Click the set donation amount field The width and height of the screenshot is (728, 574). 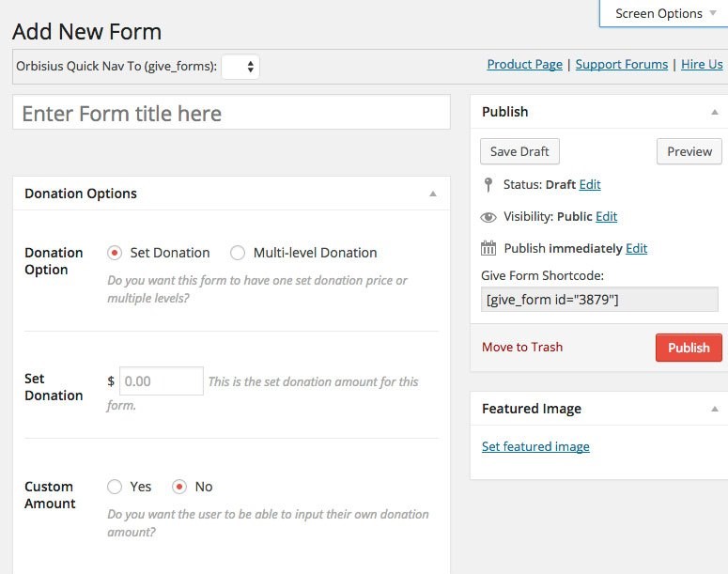pyautogui.click(x=162, y=381)
